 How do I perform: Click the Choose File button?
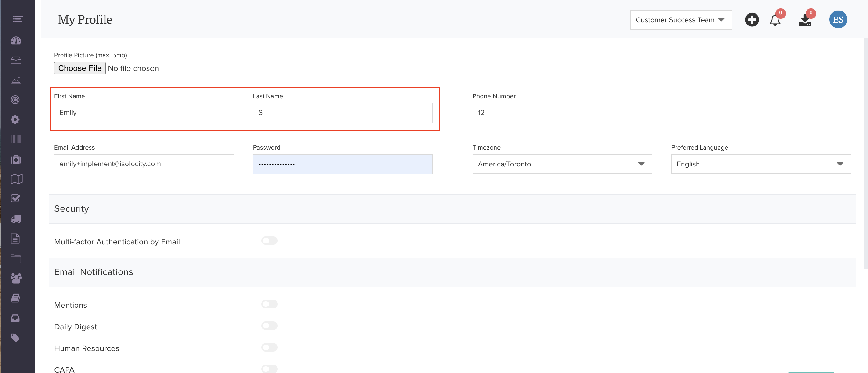[80, 68]
